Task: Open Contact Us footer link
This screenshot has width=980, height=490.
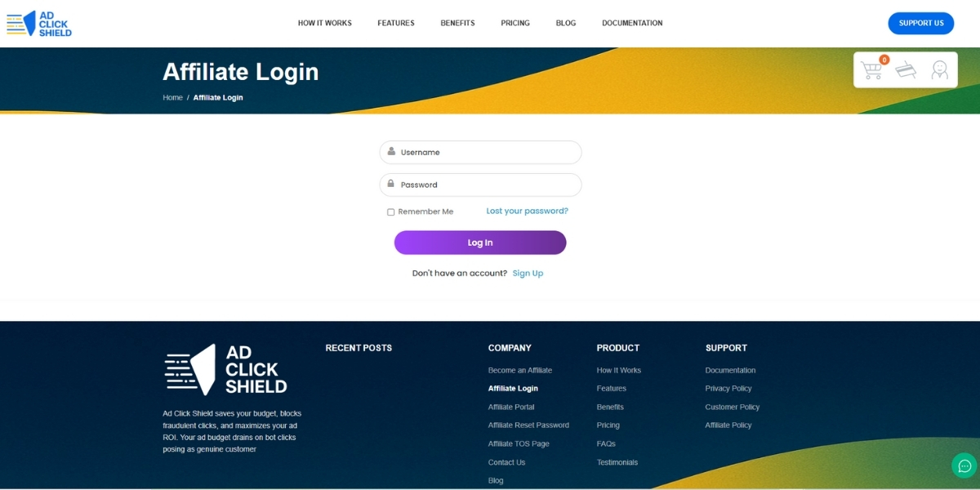Action: coord(506,463)
